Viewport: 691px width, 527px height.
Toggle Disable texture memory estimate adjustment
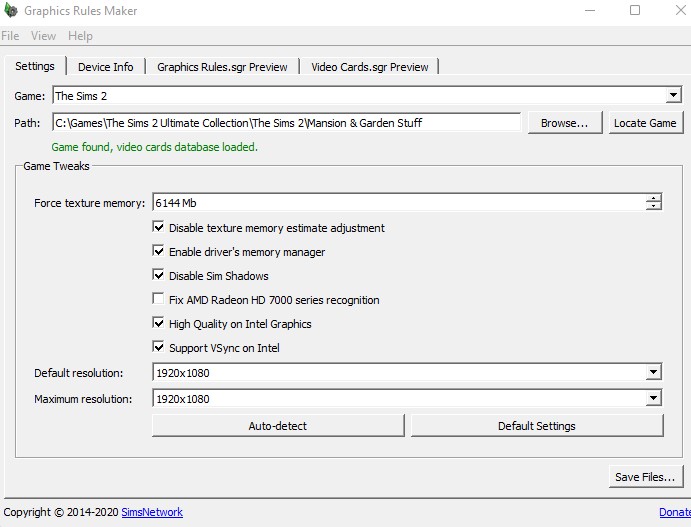(158, 227)
